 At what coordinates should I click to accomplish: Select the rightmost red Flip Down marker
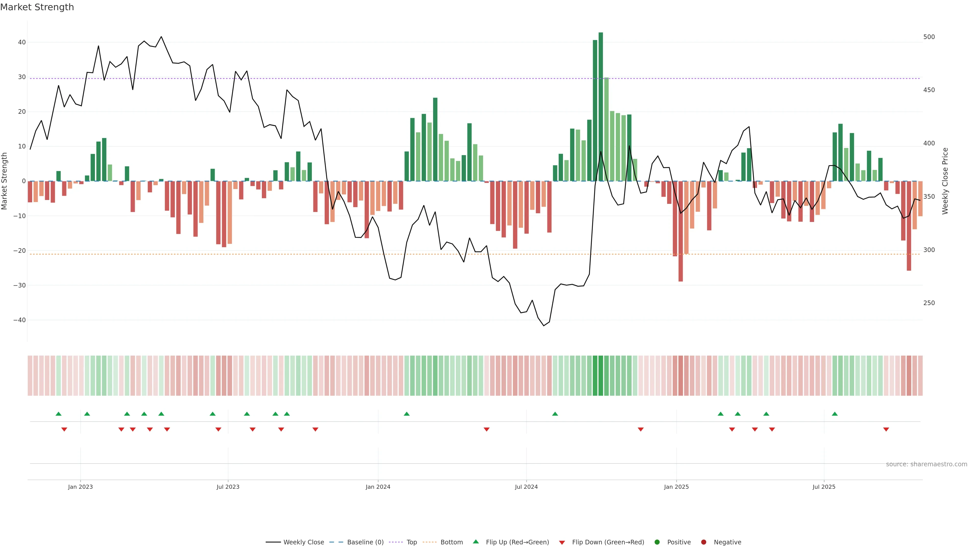click(886, 429)
